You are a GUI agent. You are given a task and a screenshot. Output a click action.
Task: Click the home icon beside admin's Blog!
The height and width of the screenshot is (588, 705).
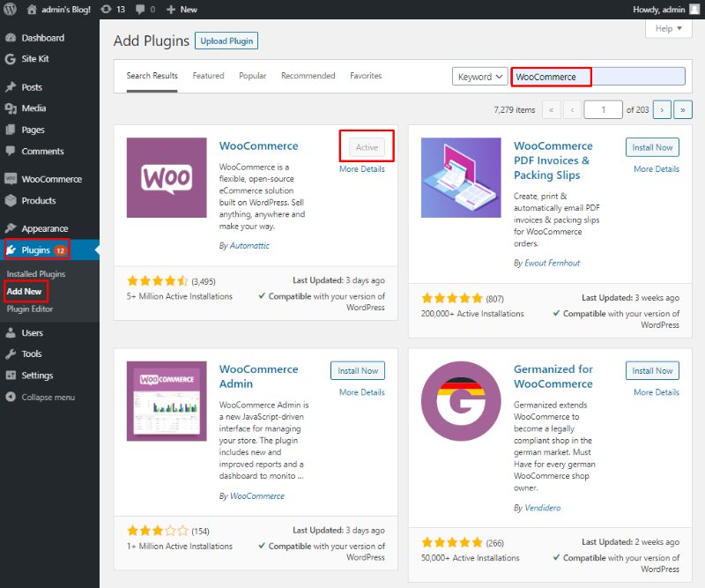tap(32, 10)
